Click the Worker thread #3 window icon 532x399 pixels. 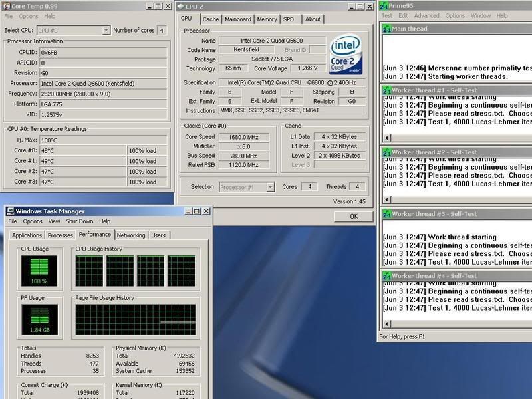(387, 214)
